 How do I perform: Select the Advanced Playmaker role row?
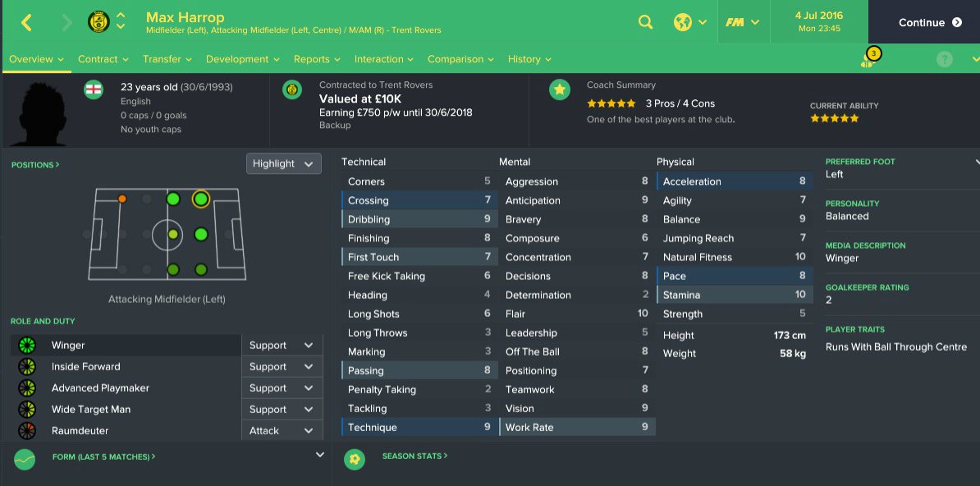[123, 388]
